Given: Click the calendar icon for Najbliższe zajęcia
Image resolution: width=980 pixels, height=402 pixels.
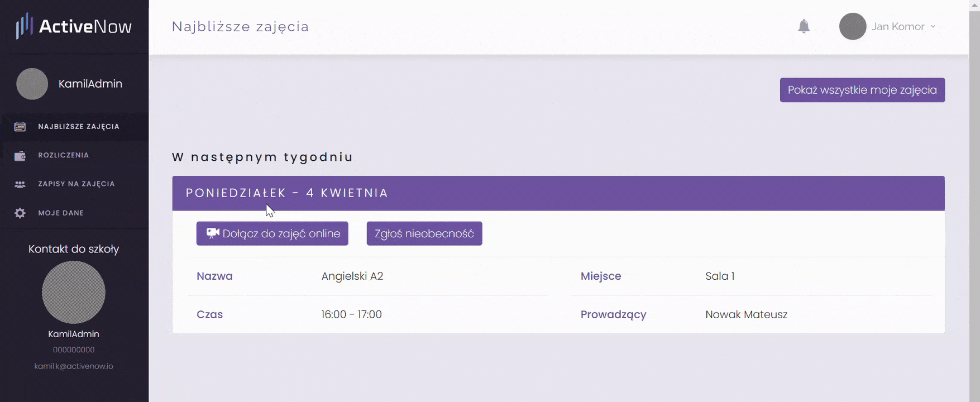Looking at the screenshot, I should [20, 127].
